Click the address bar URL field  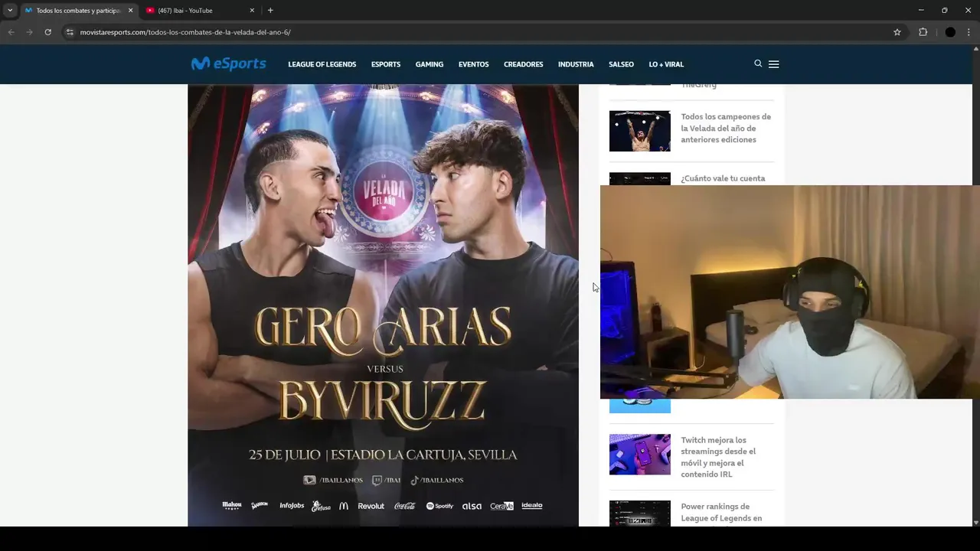click(x=475, y=32)
